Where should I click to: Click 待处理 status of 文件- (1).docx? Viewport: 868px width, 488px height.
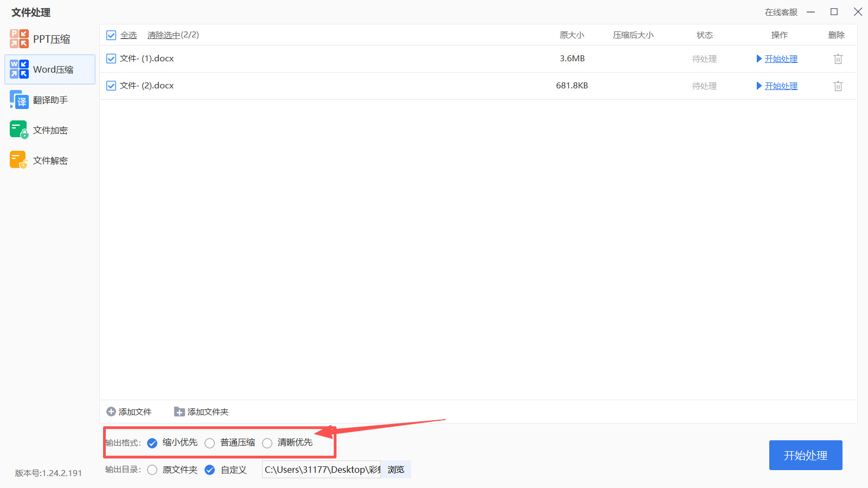705,59
